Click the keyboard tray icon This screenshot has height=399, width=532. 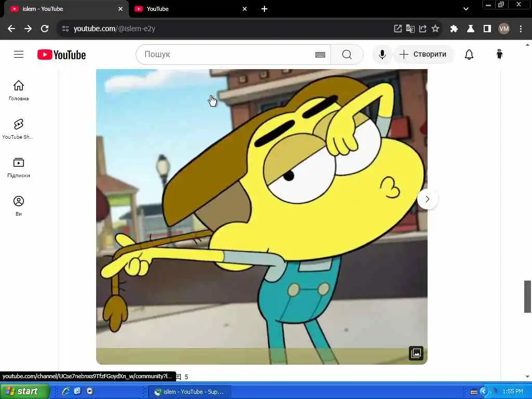[x=474, y=392]
